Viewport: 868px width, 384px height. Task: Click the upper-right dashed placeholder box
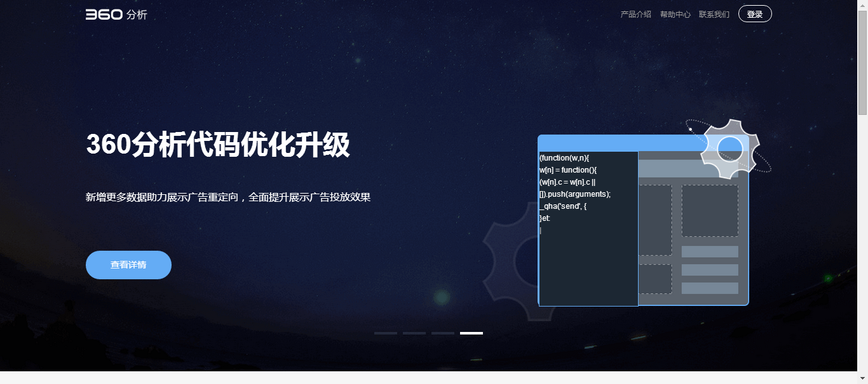[710, 211]
